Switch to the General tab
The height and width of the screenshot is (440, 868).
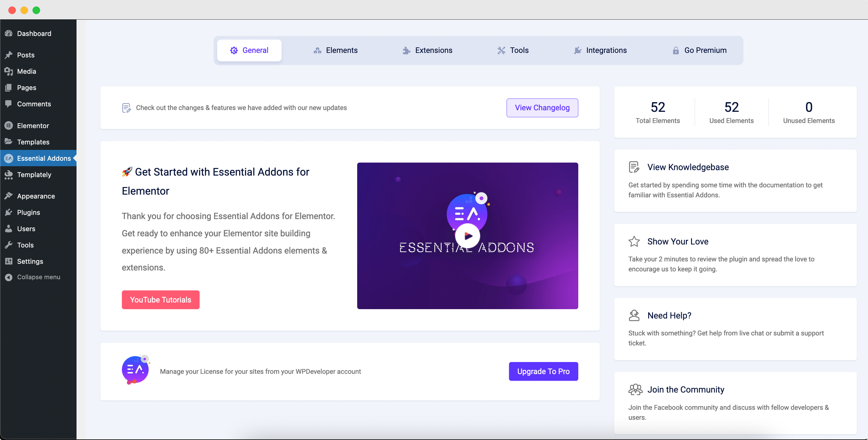click(249, 50)
